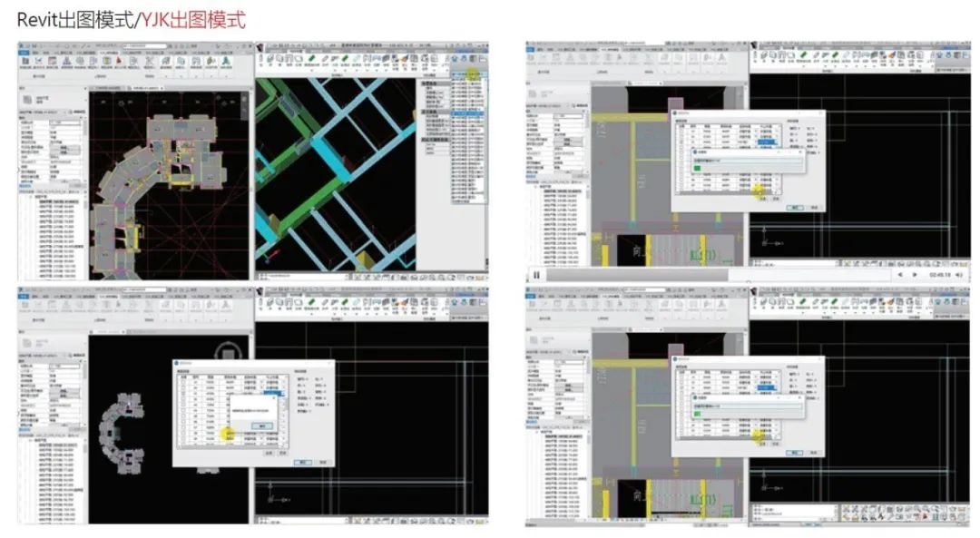
Task: Click blue-outlined OK button in top-right dialog
Action: coord(794,207)
